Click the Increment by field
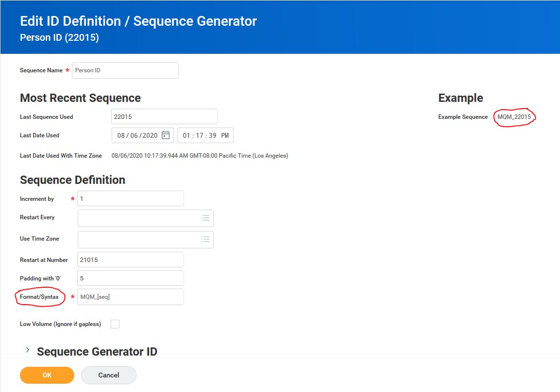The width and height of the screenshot is (560, 392). click(130, 198)
